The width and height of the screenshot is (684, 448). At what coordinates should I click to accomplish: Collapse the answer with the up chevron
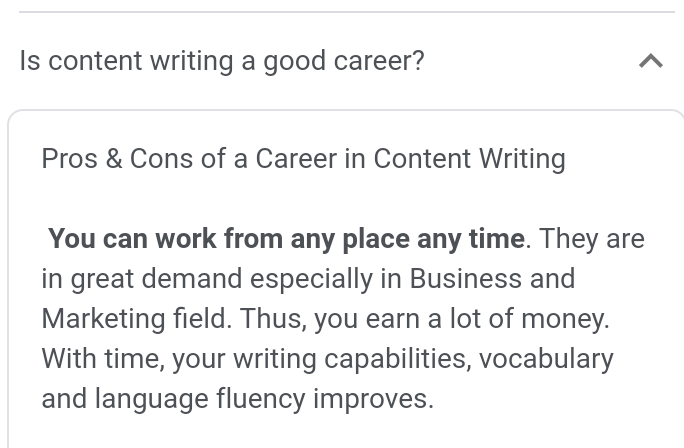point(651,61)
